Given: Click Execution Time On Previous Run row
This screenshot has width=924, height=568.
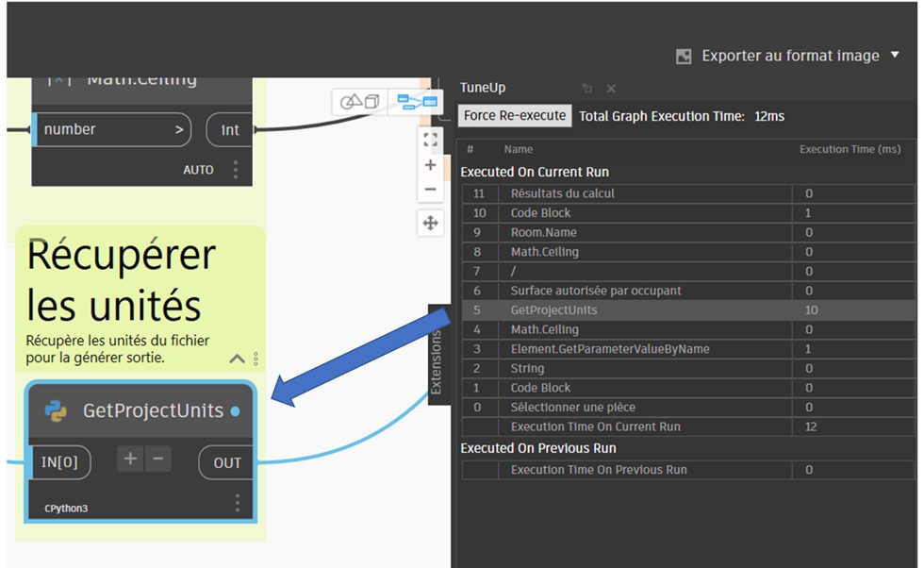Looking at the screenshot, I should coord(687,470).
